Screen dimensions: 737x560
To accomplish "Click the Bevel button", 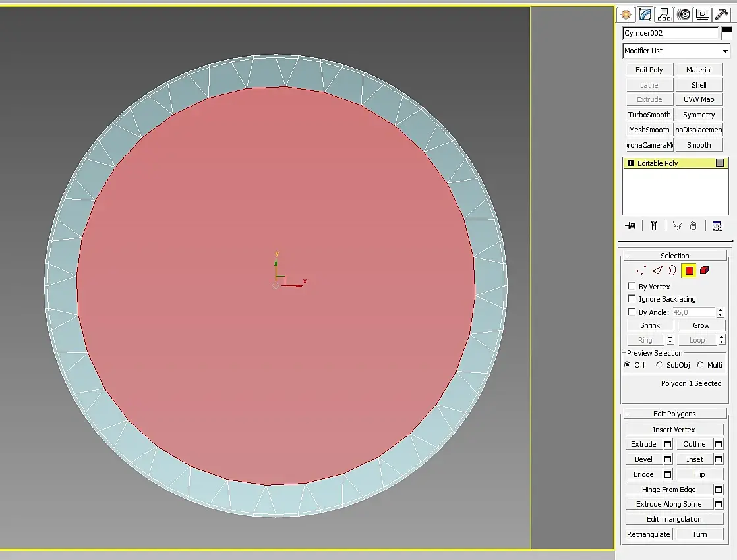I will point(643,459).
